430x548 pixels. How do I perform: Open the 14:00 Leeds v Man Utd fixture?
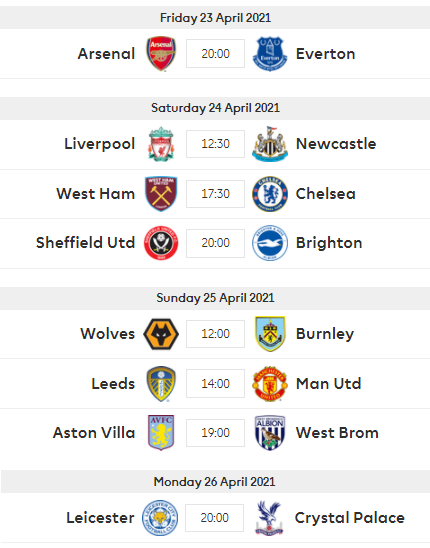click(x=215, y=384)
